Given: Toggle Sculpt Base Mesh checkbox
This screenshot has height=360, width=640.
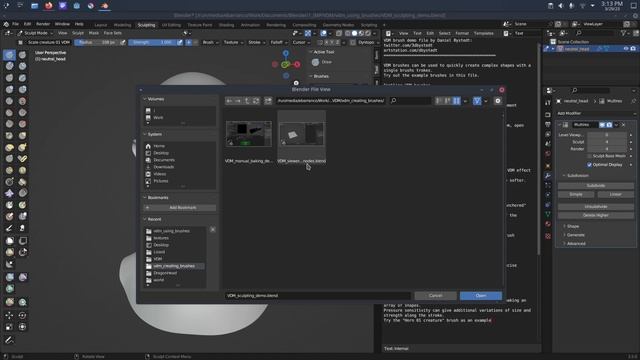Looking at the screenshot, I should [x=589, y=156].
